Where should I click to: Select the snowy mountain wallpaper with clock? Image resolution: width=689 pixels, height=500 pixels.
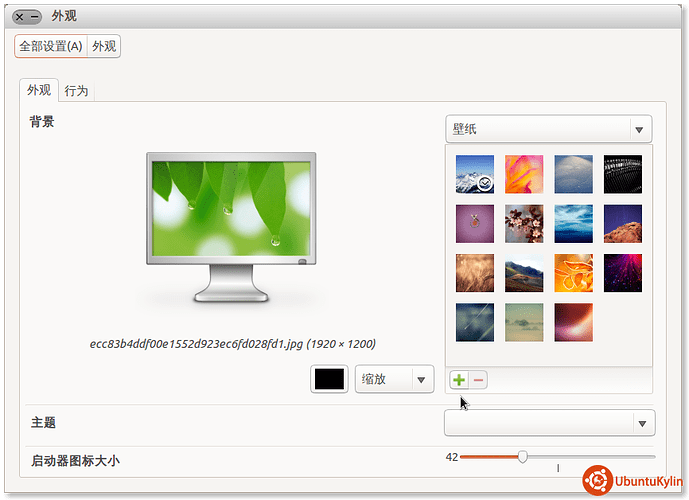pos(475,174)
